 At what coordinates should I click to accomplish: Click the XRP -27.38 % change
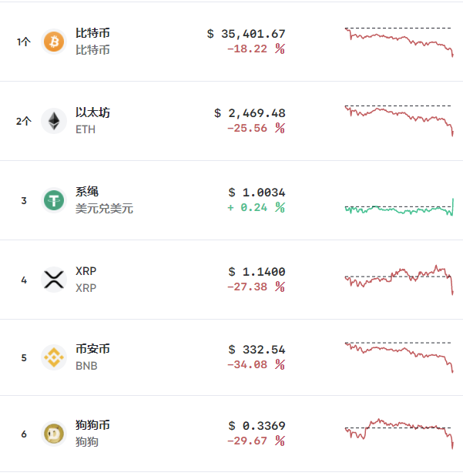tap(256, 287)
